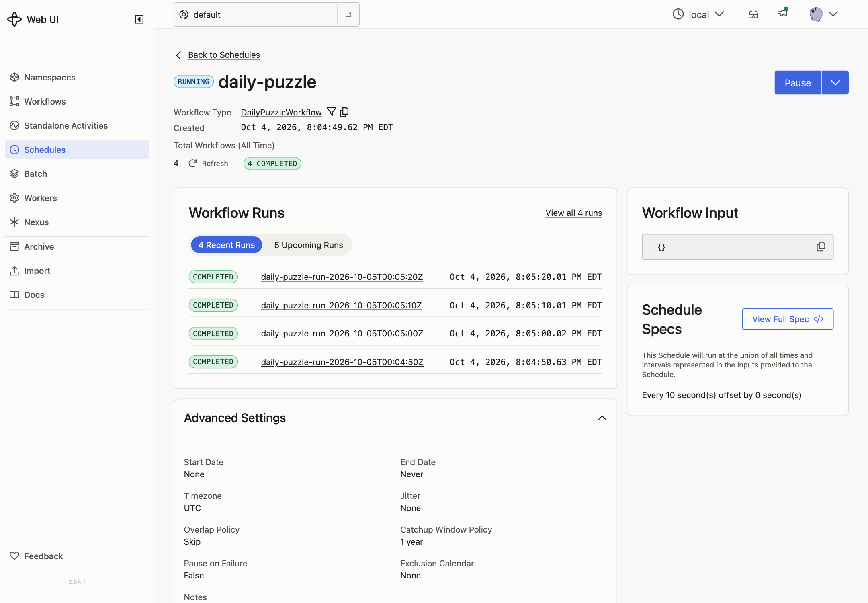This screenshot has width=868, height=603.
Task: Open Import page
Action: point(77,271)
